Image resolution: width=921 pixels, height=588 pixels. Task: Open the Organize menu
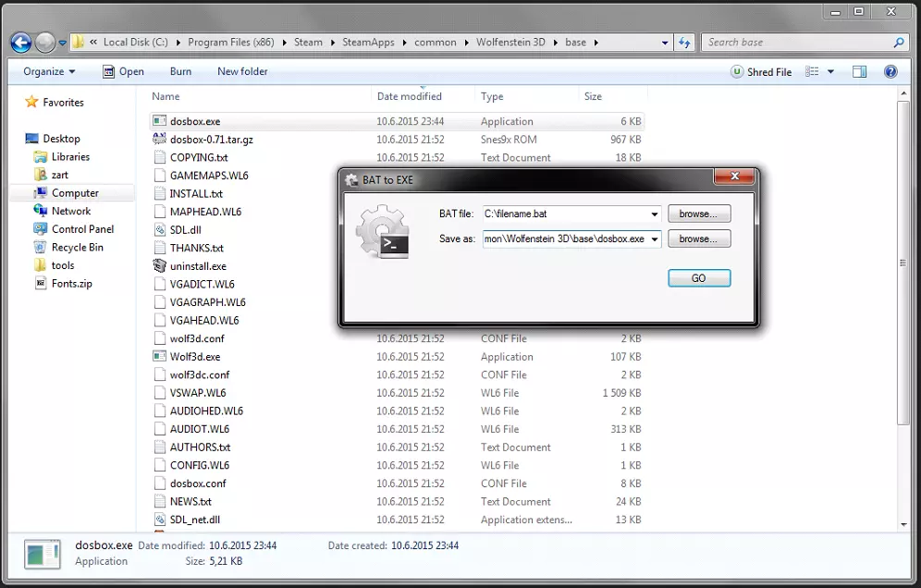click(49, 71)
